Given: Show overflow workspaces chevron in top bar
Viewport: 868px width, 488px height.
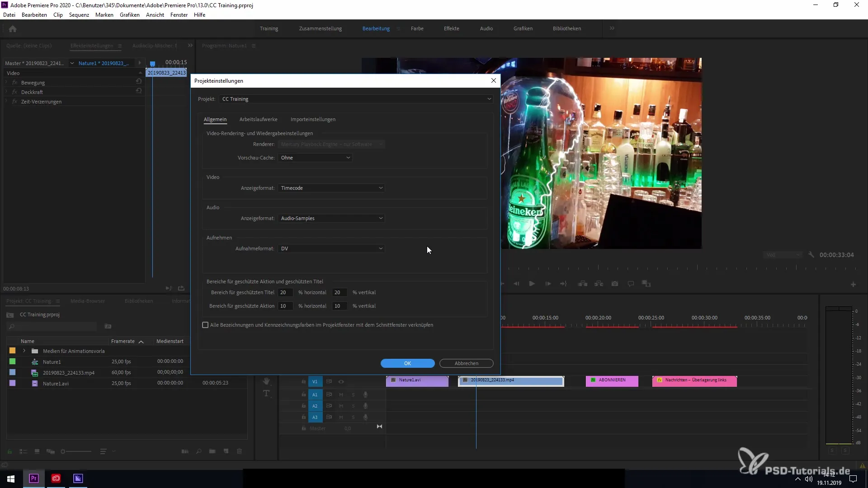Looking at the screenshot, I should (612, 28).
